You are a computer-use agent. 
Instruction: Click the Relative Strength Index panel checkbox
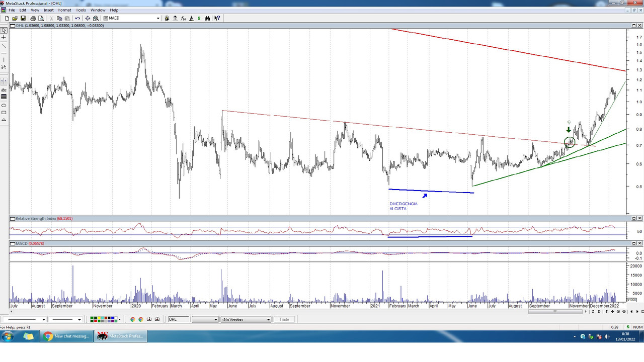pos(12,219)
